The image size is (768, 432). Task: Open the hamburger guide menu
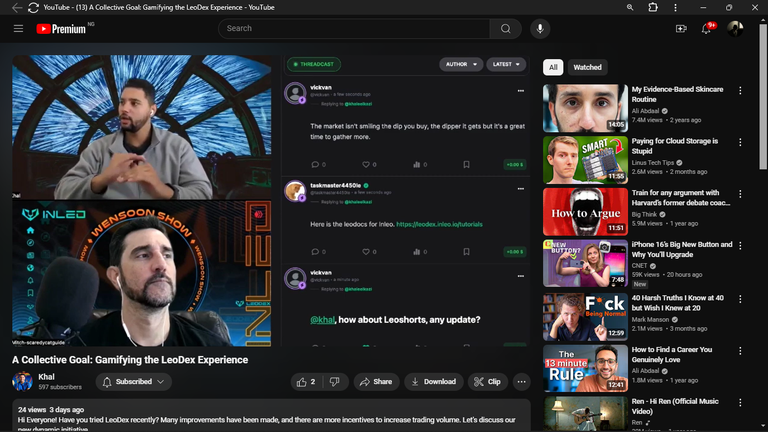(x=18, y=28)
